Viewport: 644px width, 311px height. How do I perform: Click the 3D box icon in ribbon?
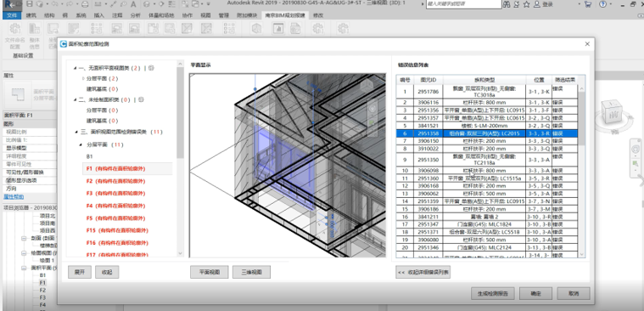click(257, 28)
